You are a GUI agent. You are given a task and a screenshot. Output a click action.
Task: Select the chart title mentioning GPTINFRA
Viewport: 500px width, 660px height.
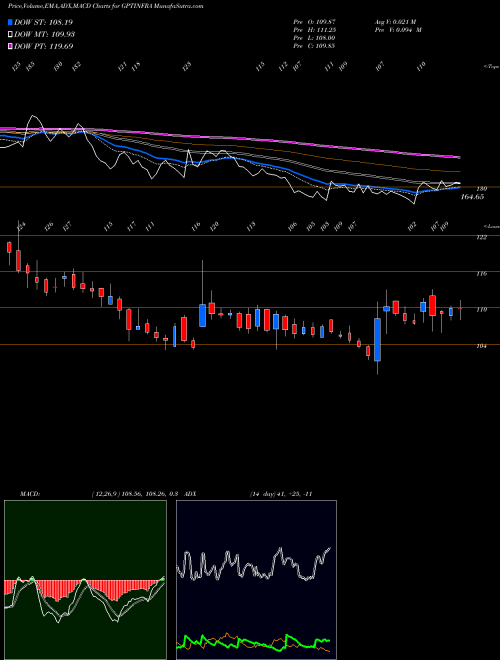coord(106,6)
